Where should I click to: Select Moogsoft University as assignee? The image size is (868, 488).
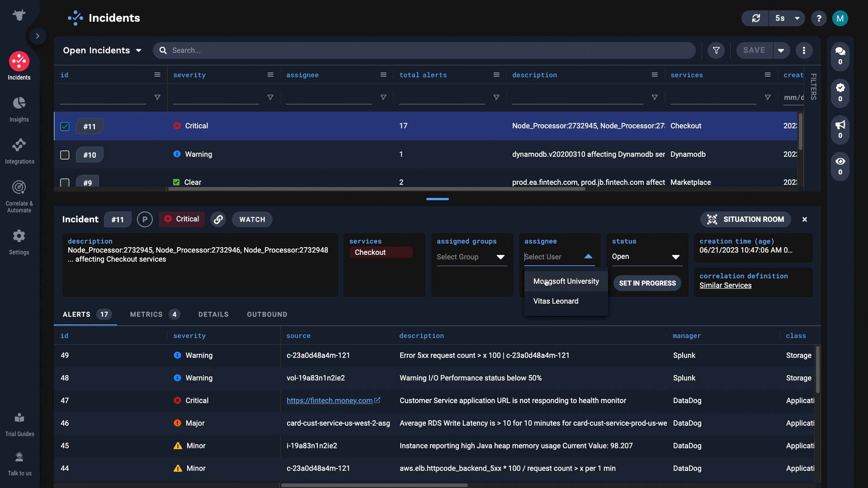click(x=566, y=282)
